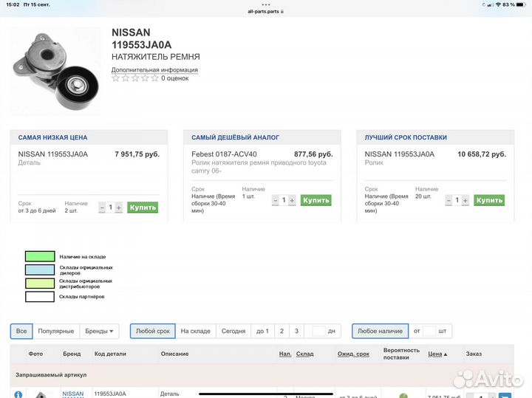Filter by На складе
The width and height of the screenshot is (532, 398).
[195, 331]
